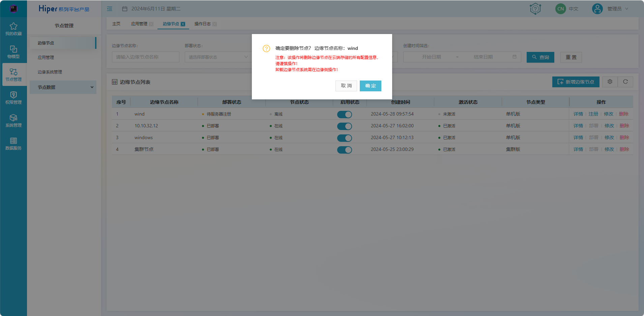Toggle enable switch for windows node
Image resolution: width=644 pixels, height=316 pixels.
[x=345, y=138]
